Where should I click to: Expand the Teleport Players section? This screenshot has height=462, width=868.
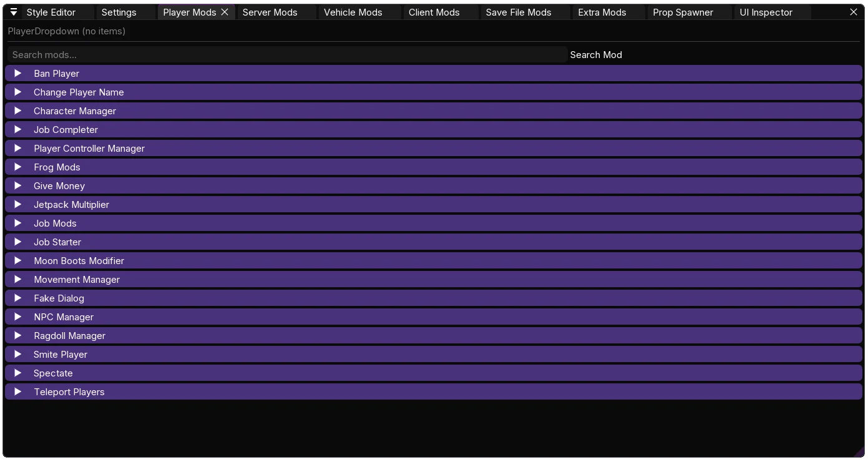coord(434,391)
